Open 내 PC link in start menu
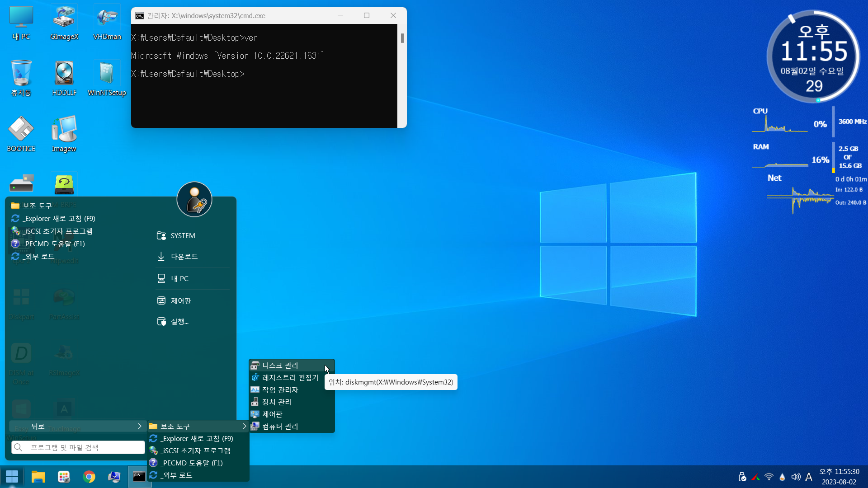 click(x=193, y=278)
